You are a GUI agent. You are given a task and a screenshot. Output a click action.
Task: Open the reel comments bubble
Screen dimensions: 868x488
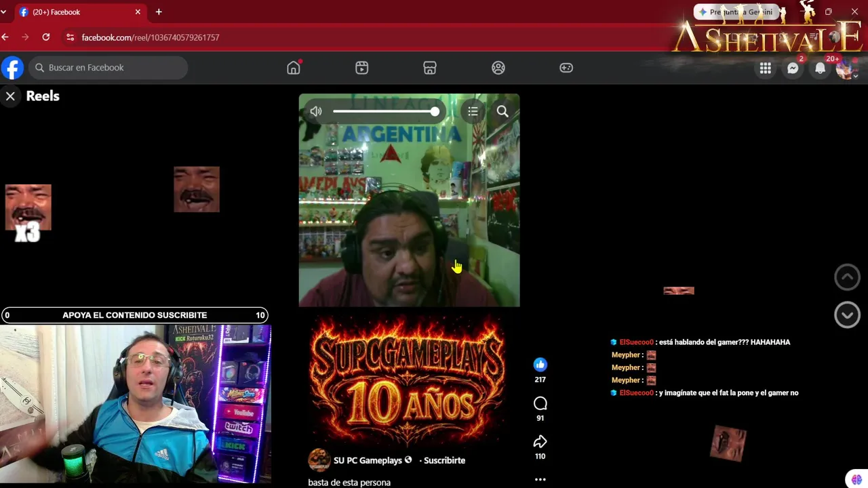[540, 403]
